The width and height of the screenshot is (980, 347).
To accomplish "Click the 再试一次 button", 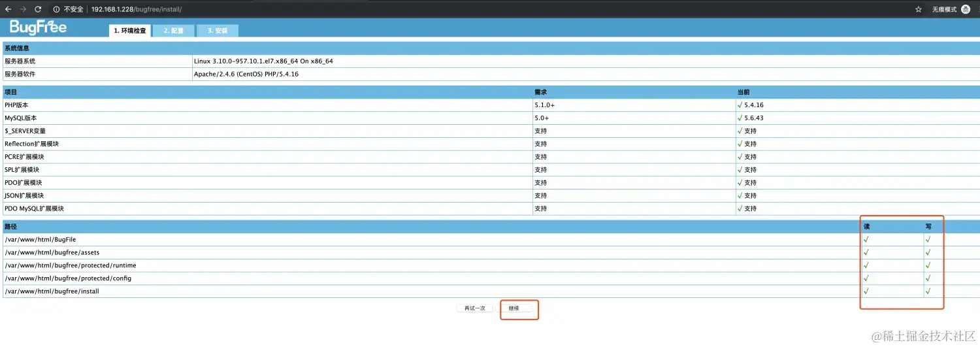I will point(475,308).
